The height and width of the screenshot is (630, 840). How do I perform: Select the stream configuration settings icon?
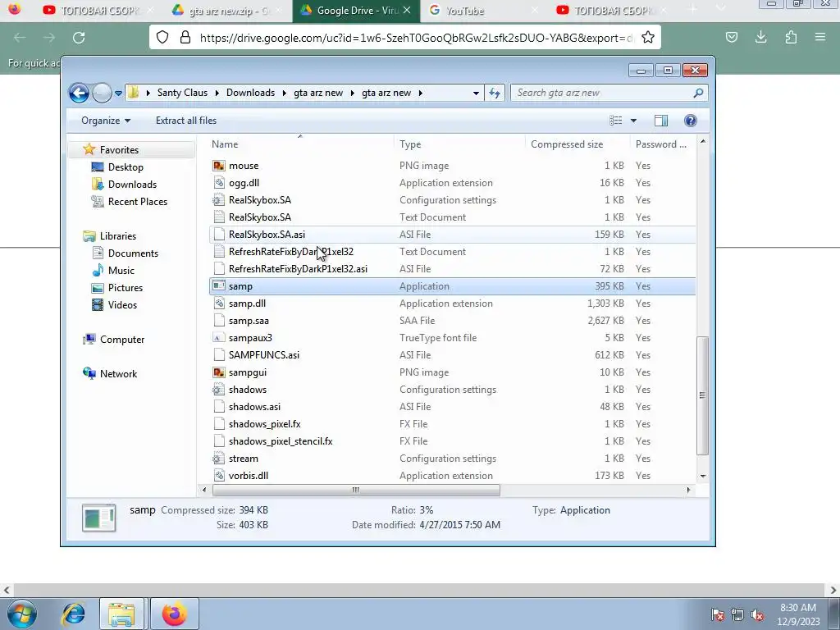coord(218,459)
